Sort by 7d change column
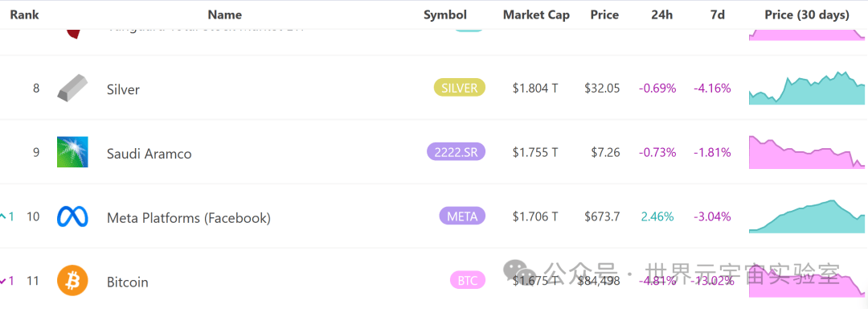This screenshot has height=309, width=868. click(x=718, y=15)
